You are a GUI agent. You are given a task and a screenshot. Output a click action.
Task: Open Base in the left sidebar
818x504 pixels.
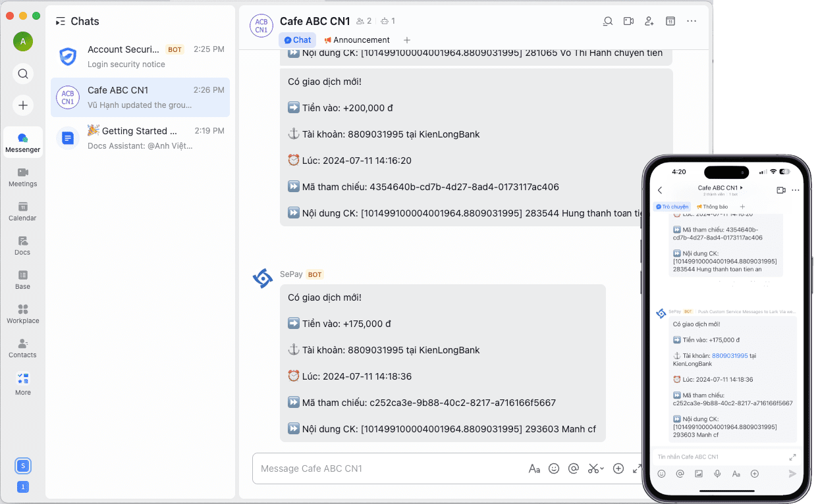tap(23, 280)
